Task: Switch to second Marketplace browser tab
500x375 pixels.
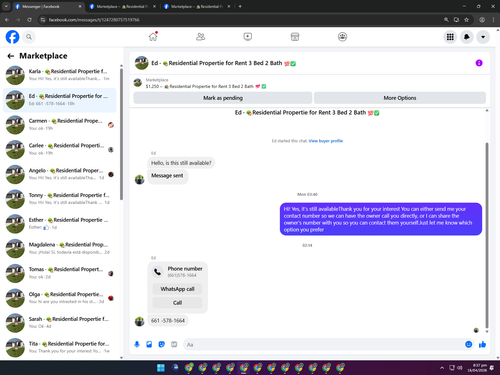Action: pyautogui.click(x=122, y=6)
